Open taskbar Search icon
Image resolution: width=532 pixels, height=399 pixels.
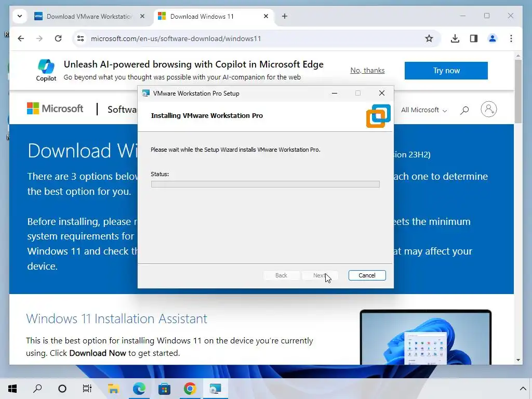click(x=37, y=389)
